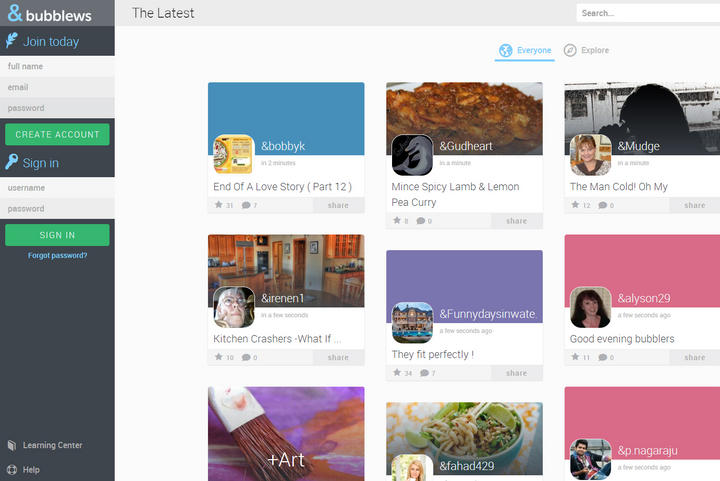720x481 pixels.
Task: Click the Search box at top
Action: click(x=645, y=13)
